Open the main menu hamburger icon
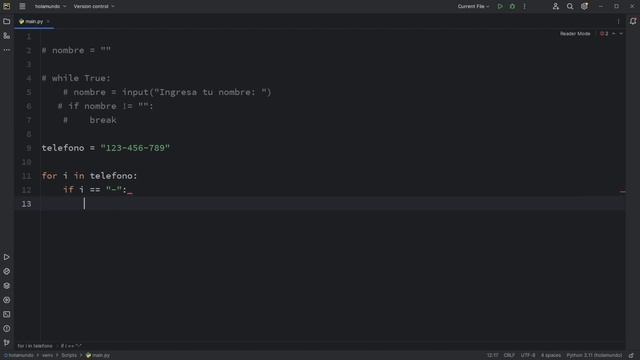640x360 pixels. (22, 6)
